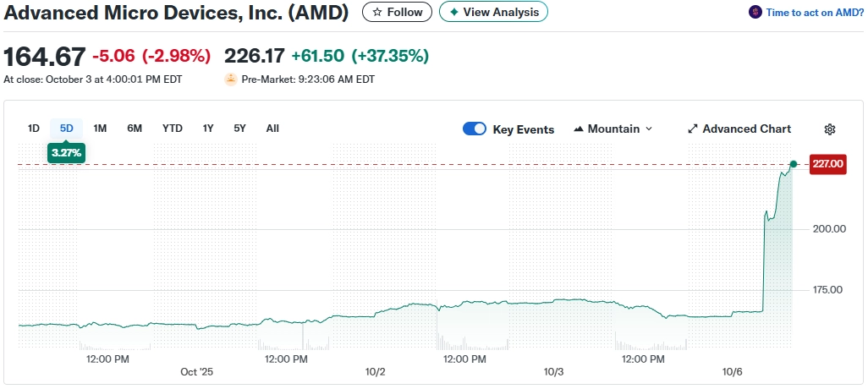
Task: Click the Follow button
Action: (397, 12)
